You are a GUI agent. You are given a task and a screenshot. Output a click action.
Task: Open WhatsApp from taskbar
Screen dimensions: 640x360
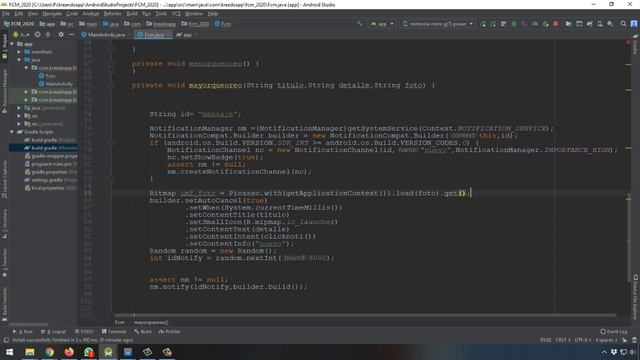89,352
